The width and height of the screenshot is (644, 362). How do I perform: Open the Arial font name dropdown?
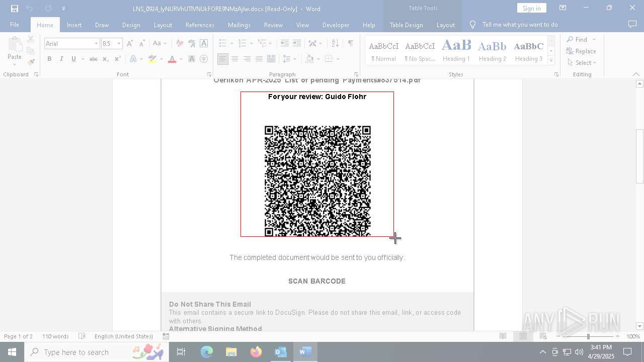96,44
